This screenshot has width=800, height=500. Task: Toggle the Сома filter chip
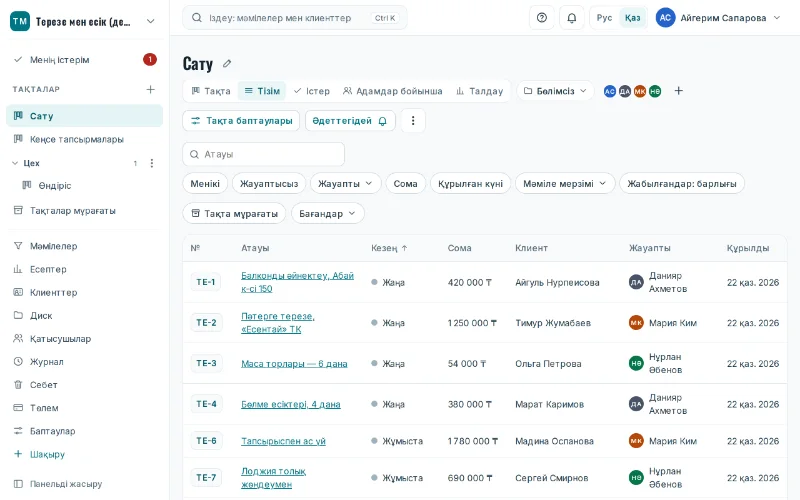(x=406, y=184)
